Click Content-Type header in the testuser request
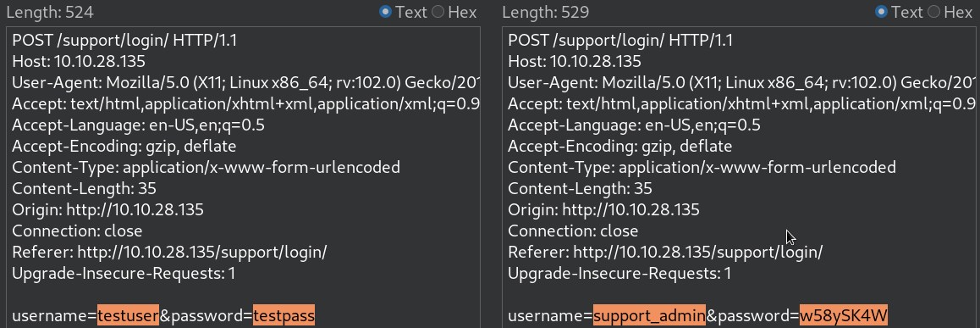Viewport: 980px width, 328px height. tap(206, 168)
